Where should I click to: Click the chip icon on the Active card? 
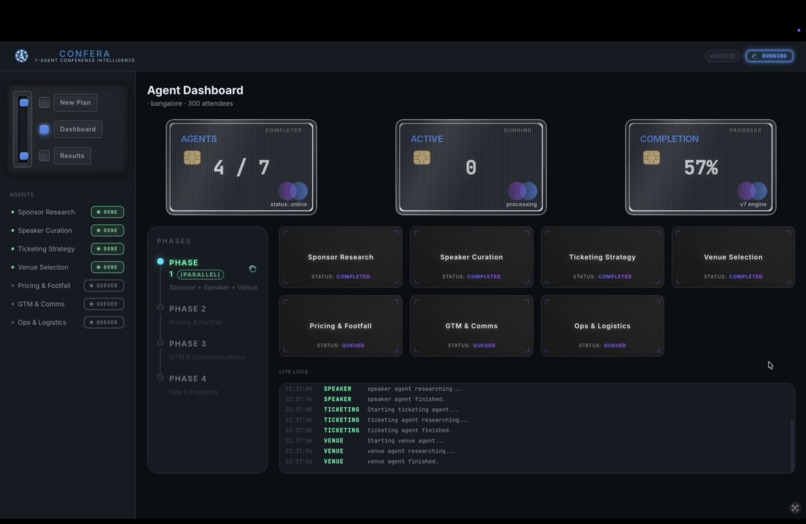(422, 157)
